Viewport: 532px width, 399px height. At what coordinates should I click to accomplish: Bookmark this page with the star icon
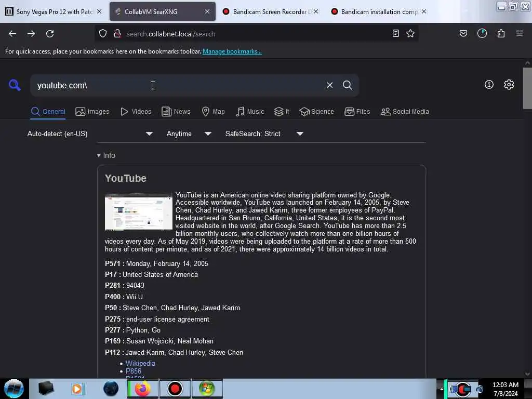(x=410, y=34)
